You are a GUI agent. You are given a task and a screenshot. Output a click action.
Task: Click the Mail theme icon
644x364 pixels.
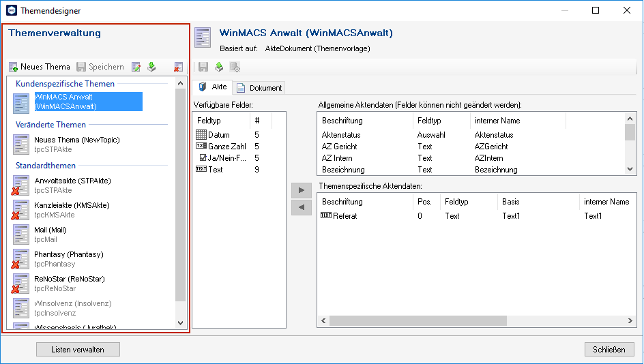point(21,234)
